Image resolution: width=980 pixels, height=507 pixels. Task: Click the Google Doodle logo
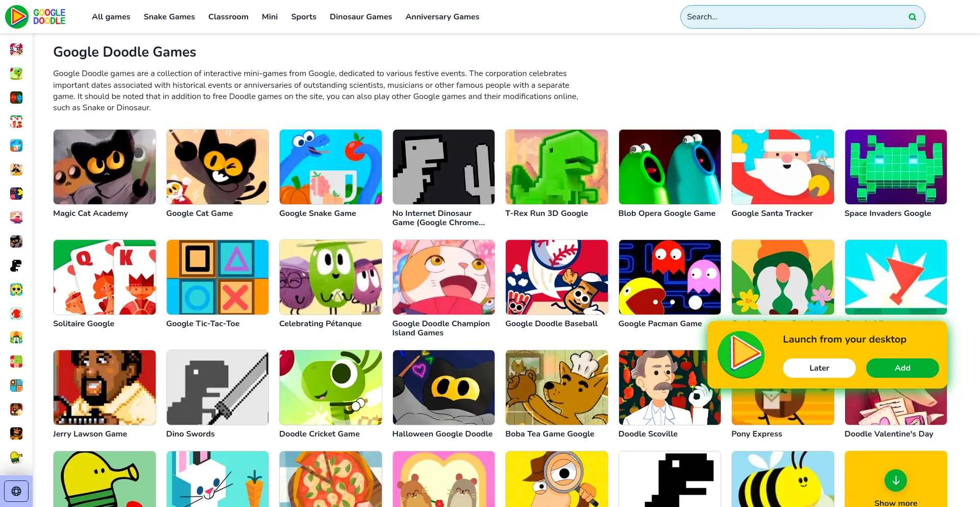click(36, 17)
